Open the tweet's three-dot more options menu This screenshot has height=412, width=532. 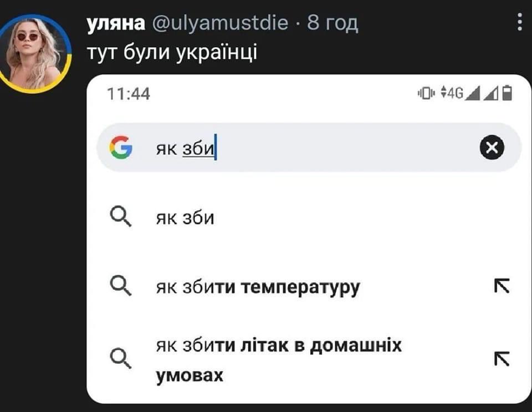[x=519, y=22]
